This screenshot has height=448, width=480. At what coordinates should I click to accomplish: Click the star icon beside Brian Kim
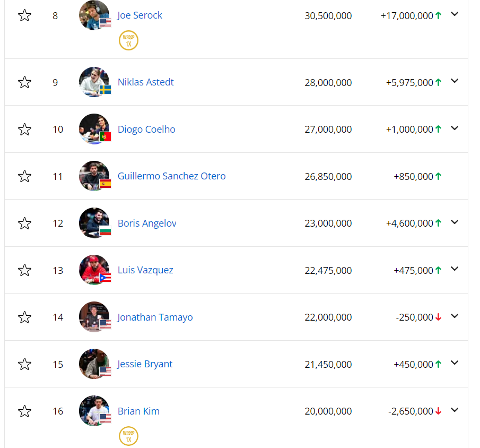[x=24, y=411]
